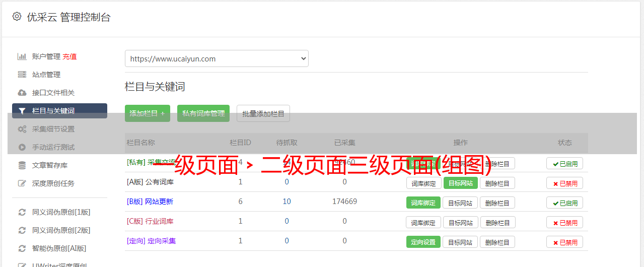This screenshot has width=644, height=267.
Task: Click the 栏目与关键词 page heading
Action: [155, 87]
